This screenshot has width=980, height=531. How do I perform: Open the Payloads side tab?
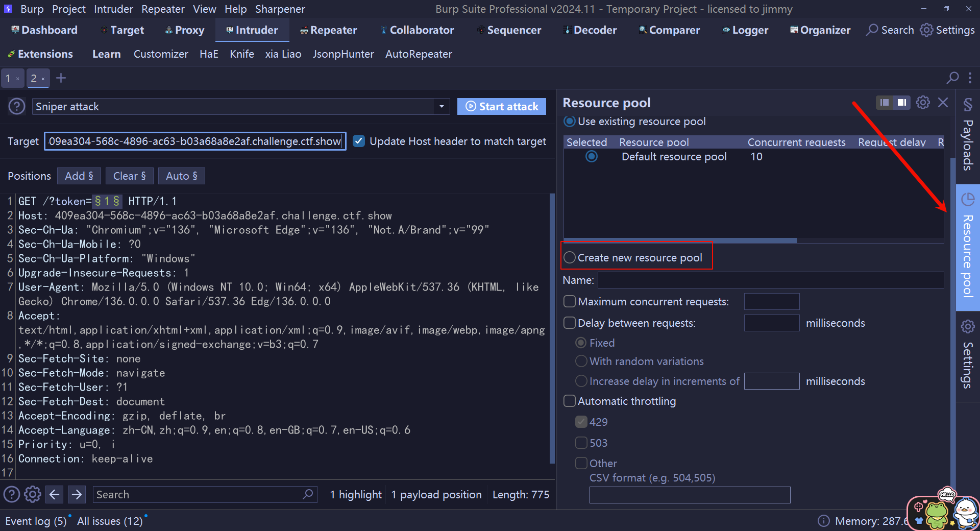click(x=968, y=137)
